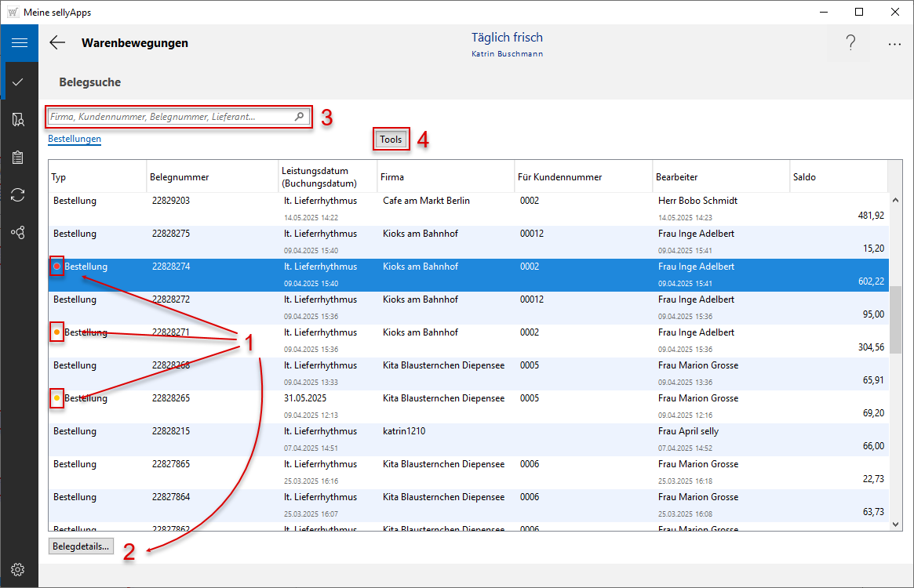Click into the Firma, Kundennummer search field
Image resolution: width=914 pixels, height=588 pixels.
(169, 117)
